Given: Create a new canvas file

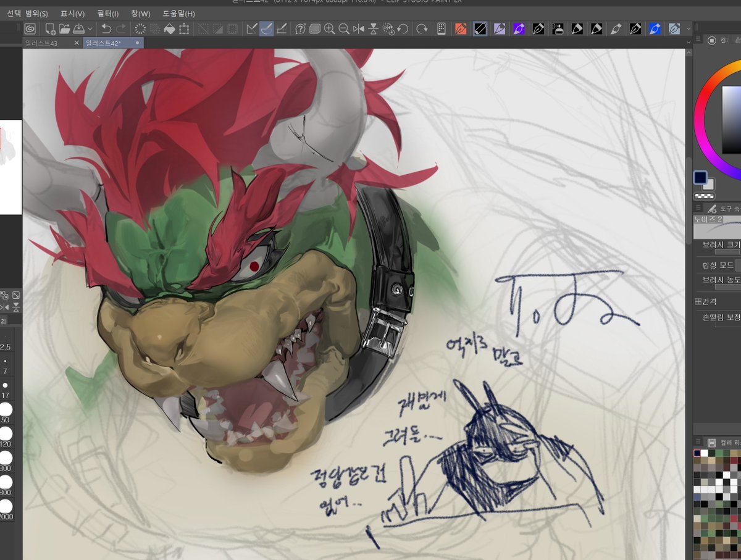Looking at the screenshot, I should [50, 28].
